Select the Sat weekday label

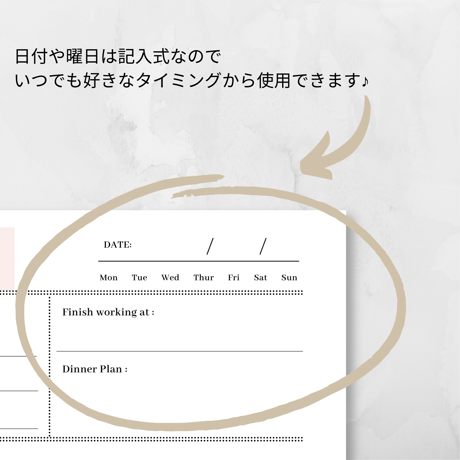[260, 277]
